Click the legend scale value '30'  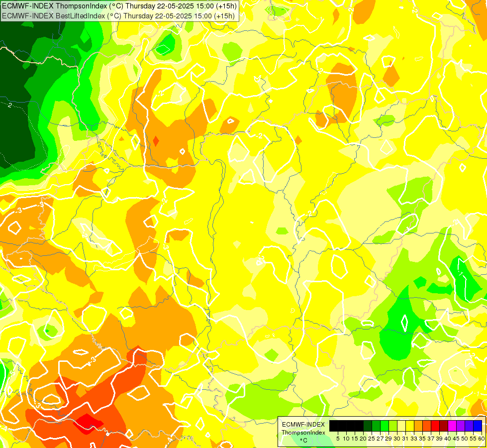click(x=397, y=439)
